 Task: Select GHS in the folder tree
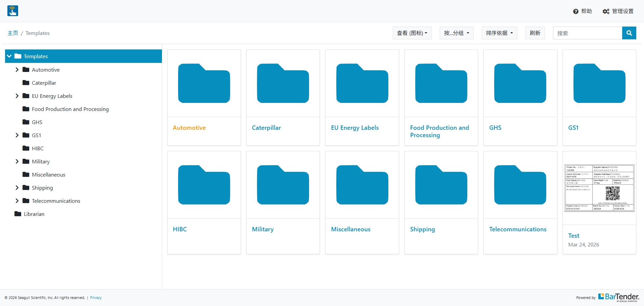[37, 122]
